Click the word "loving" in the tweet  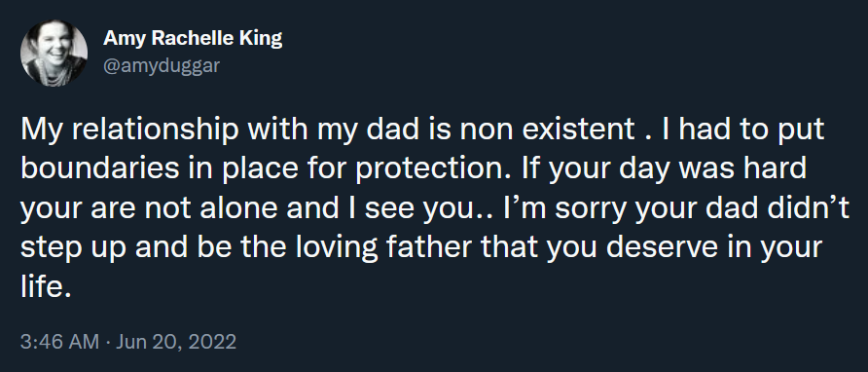tap(337, 249)
